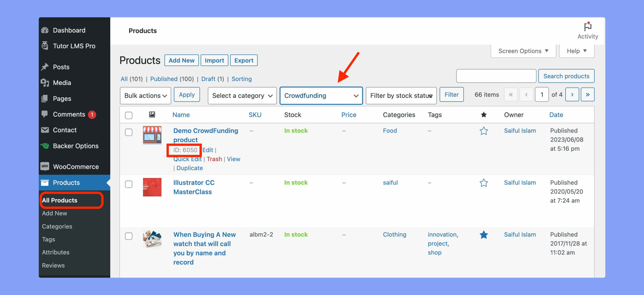Click the Posts pin icon
Viewport: 644px width, 295px height.
pos(45,67)
